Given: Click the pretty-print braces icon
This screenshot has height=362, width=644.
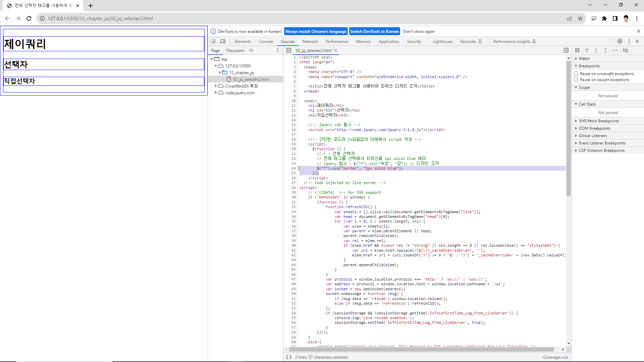Looking at the screenshot, I should [x=289, y=357].
